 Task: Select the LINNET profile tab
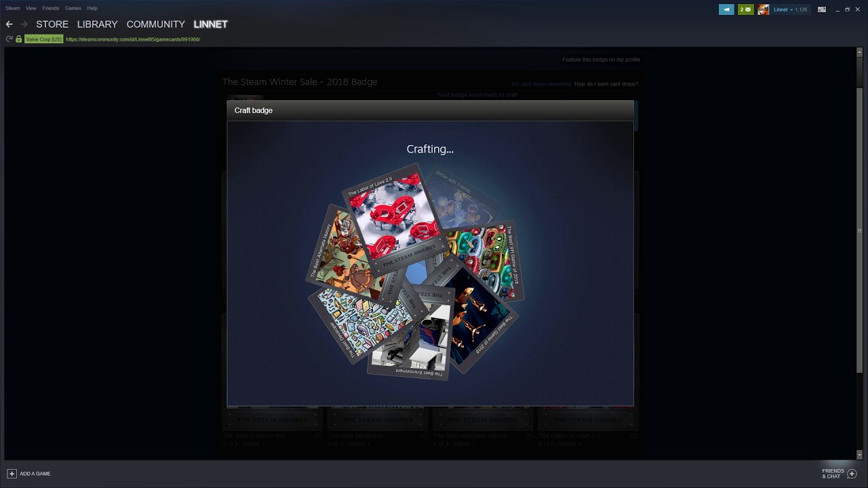(210, 24)
